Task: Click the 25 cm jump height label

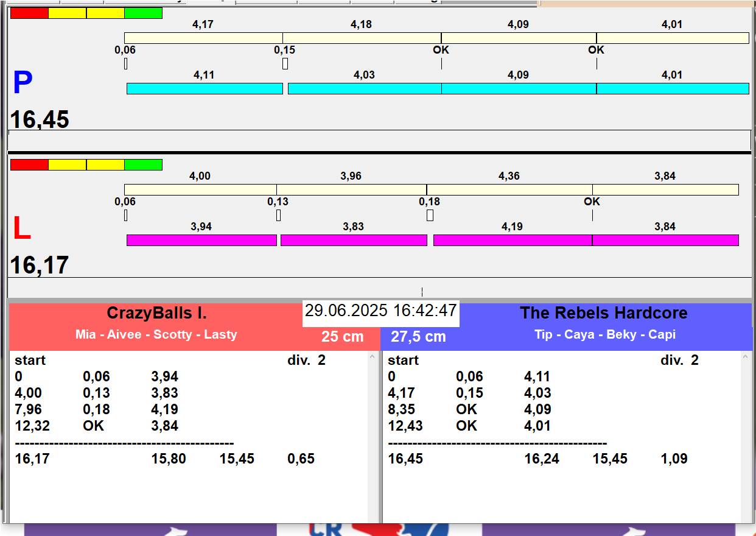Action: click(342, 337)
